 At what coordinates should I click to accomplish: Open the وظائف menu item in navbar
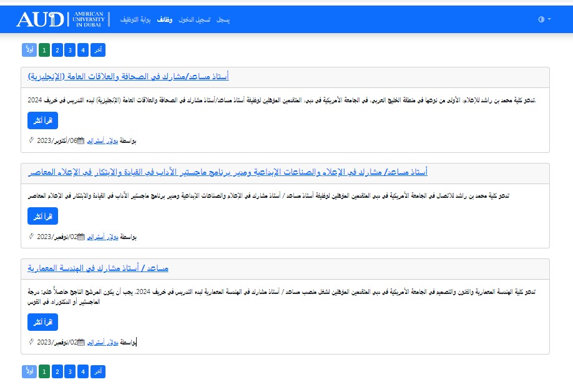165,19
